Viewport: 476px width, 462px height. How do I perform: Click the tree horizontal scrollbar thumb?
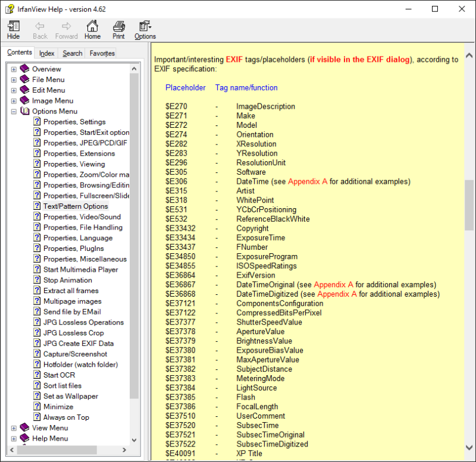(57, 450)
